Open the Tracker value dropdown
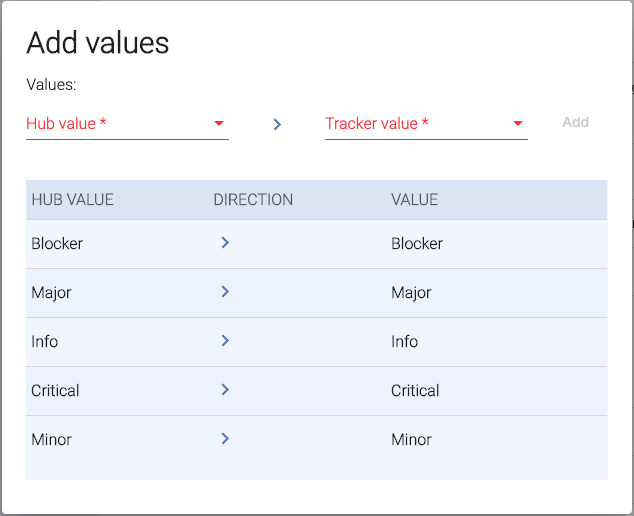The height and width of the screenshot is (516, 634). pos(426,124)
